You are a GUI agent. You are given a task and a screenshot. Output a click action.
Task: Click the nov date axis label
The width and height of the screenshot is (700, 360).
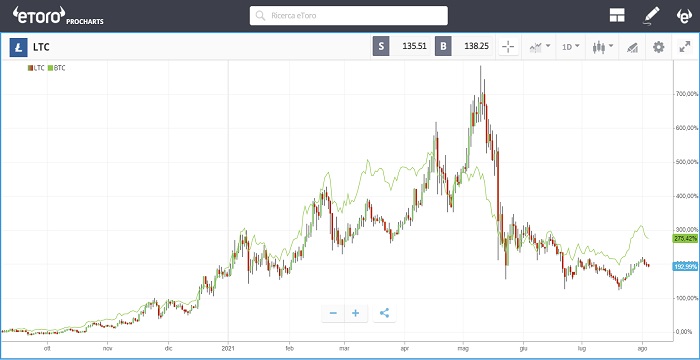coord(107,347)
